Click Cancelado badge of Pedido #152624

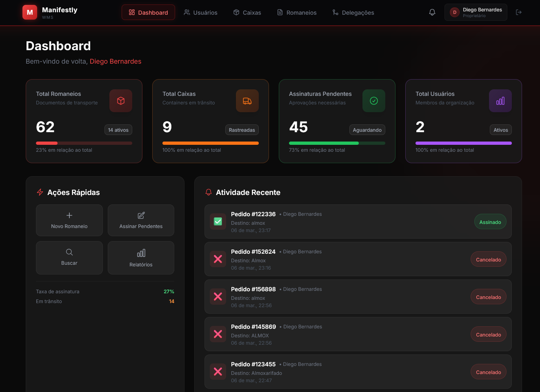pyautogui.click(x=489, y=259)
